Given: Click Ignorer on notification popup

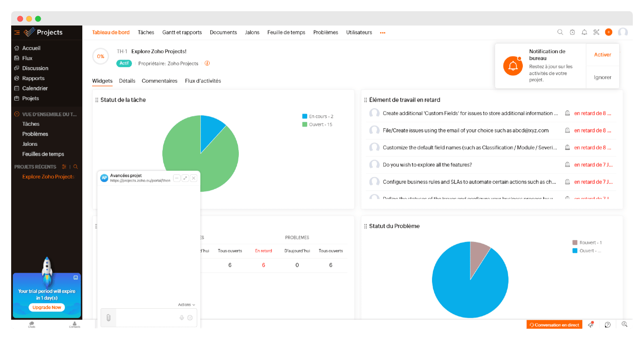Looking at the screenshot, I should click(602, 77).
